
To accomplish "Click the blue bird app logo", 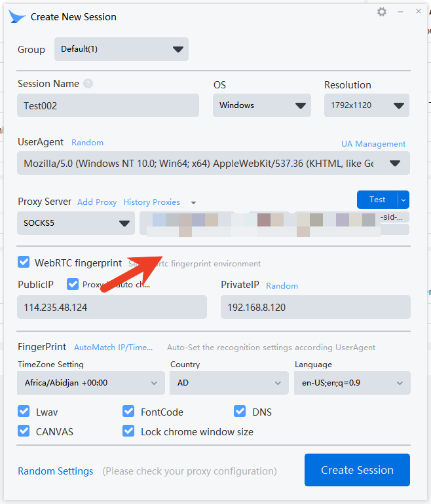I will pos(18,17).
